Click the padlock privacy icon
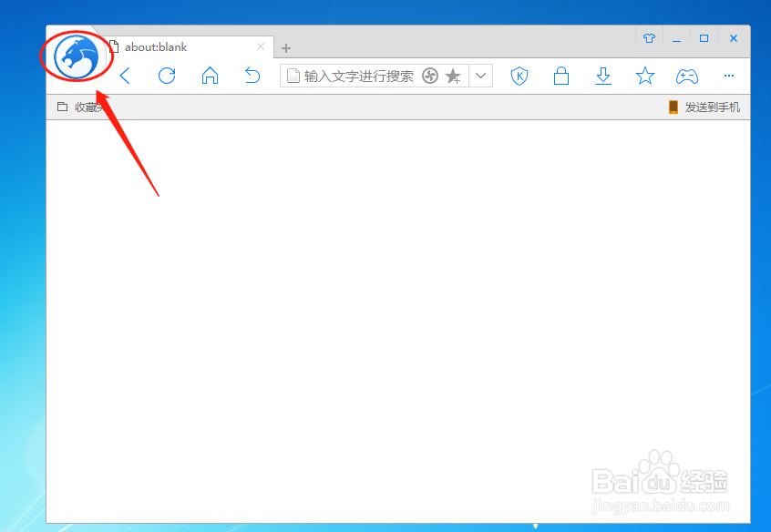 (561, 76)
